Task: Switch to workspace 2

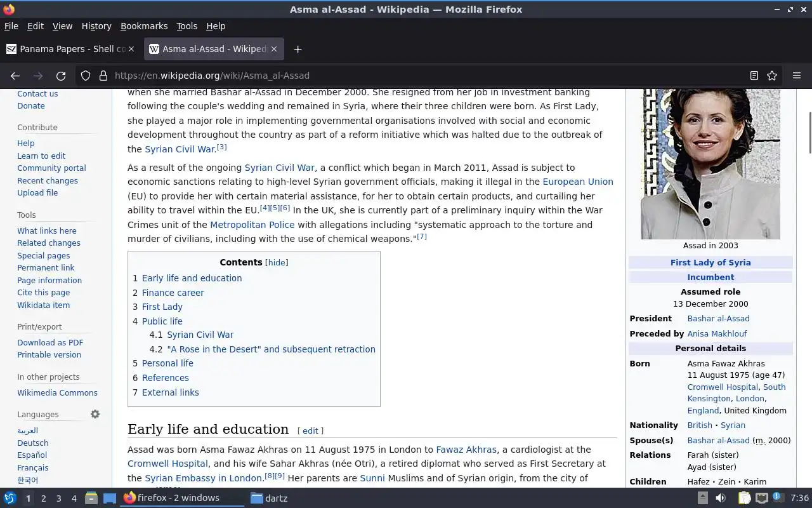Action: [x=43, y=498]
